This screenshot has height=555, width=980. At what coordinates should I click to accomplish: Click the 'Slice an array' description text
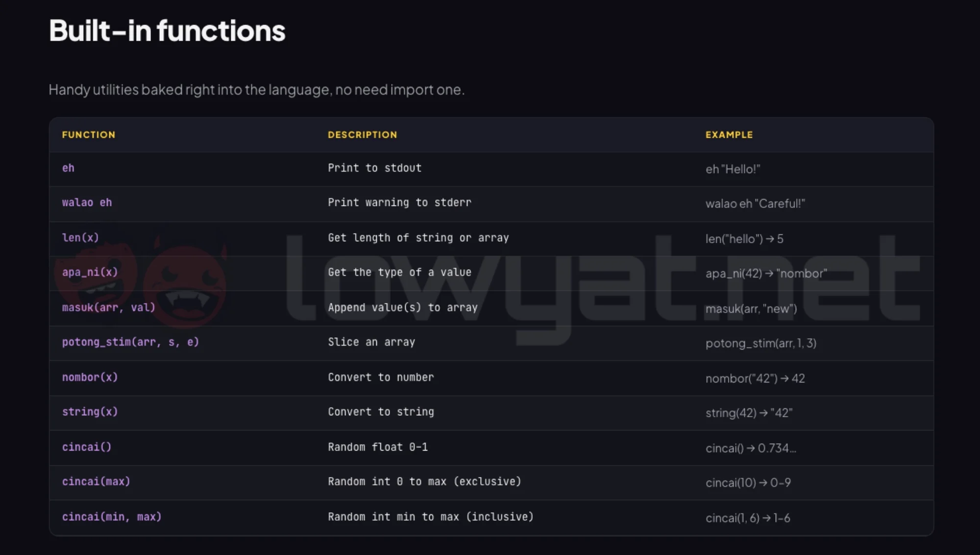(371, 342)
